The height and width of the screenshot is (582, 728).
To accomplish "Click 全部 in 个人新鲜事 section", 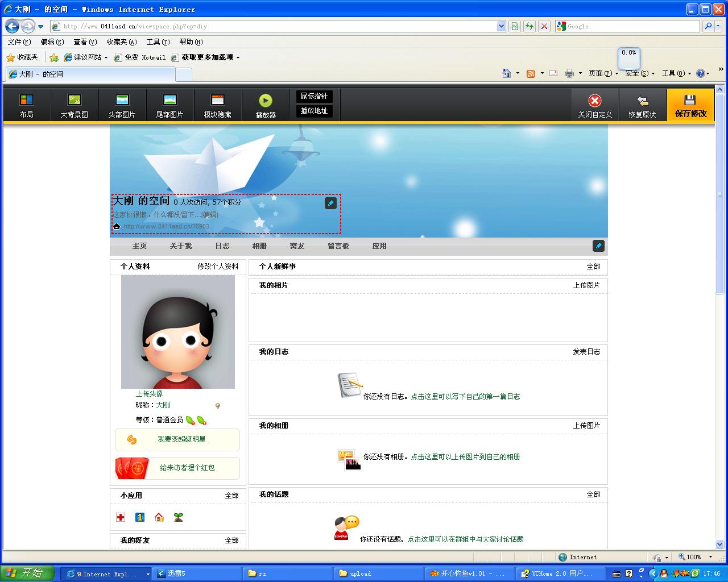I will coord(594,267).
